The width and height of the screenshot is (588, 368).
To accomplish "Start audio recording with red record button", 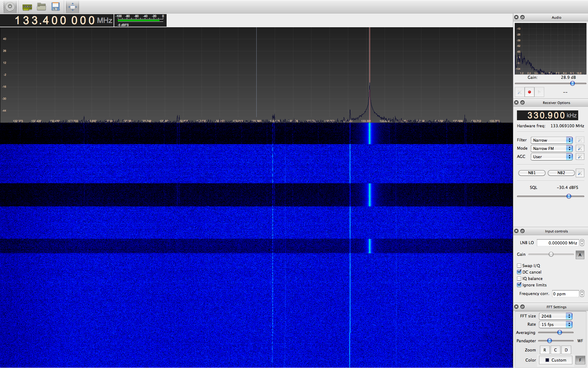I will (529, 92).
